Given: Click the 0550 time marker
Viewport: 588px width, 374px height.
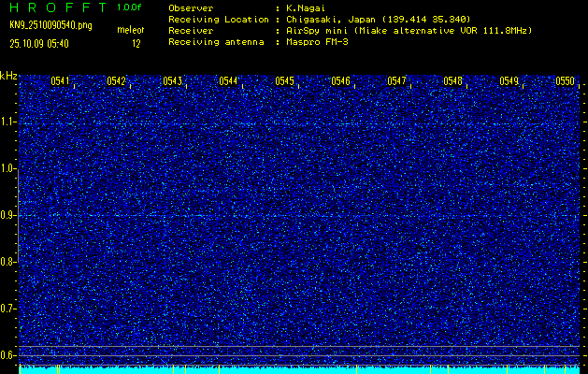Looking at the screenshot, I should coord(565,81).
